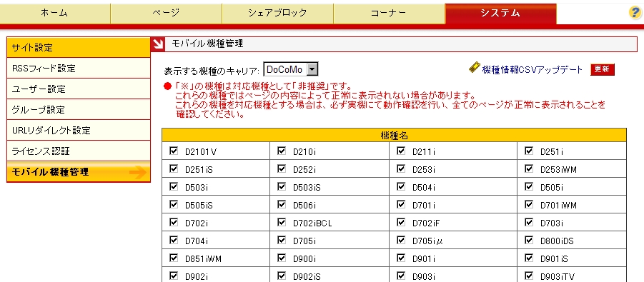Go to ユーザー設定
Image resolution: width=644 pixels, height=282 pixels.
[79, 89]
